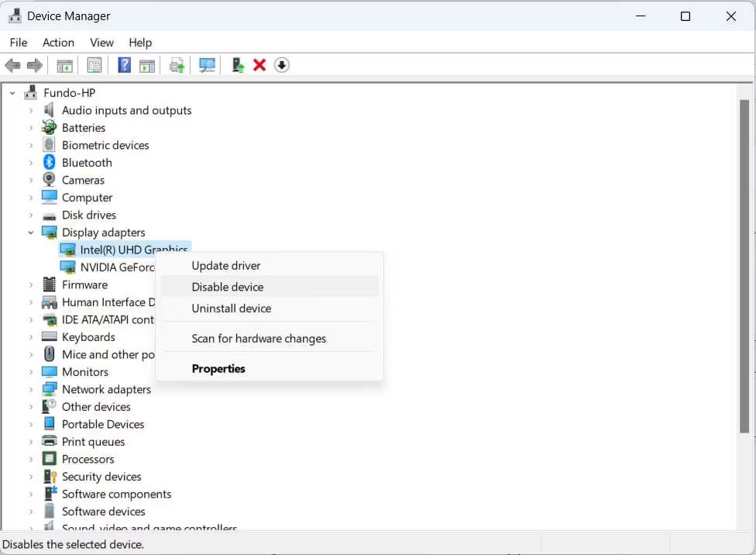Viewport: 756px width, 555px height.
Task: Open the View menu
Action: (101, 43)
